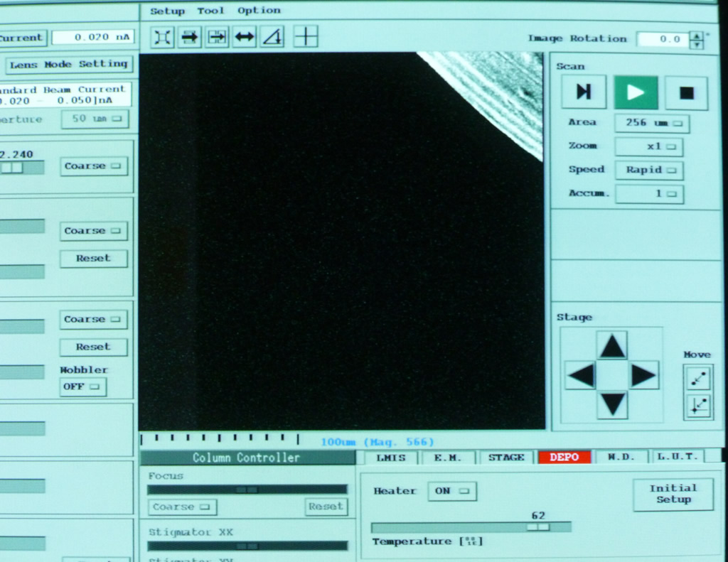The width and height of the screenshot is (728, 562).
Task: Click the upper point-to-point Move icon
Action: tap(698, 378)
